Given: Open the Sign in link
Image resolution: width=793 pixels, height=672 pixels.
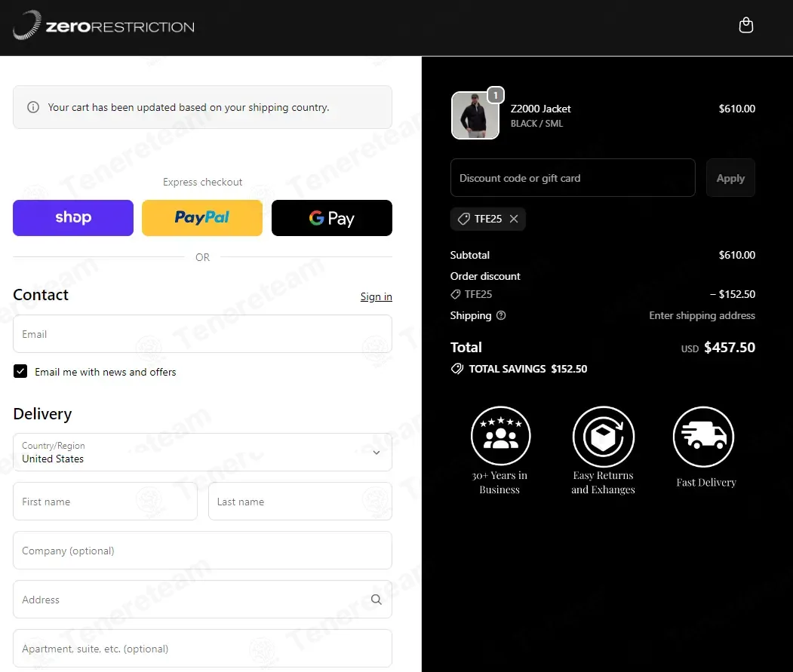Looking at the screenshot, I should [376, 297].
